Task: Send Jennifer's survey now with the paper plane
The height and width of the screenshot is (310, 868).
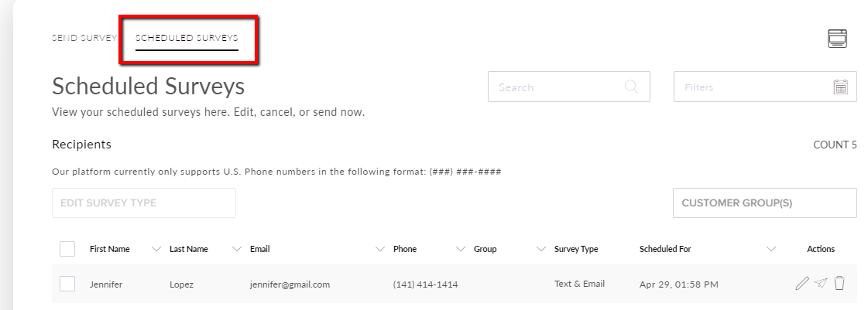Action: point(821,284)
